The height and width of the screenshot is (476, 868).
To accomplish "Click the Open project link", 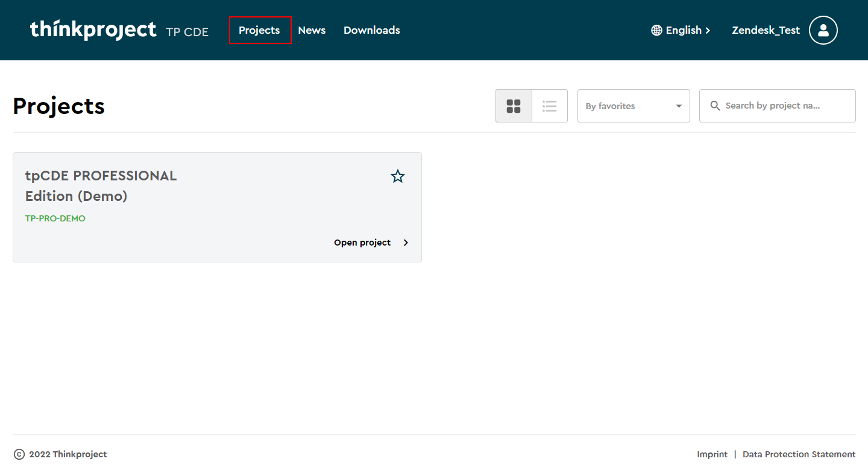I will click(362, 243).
